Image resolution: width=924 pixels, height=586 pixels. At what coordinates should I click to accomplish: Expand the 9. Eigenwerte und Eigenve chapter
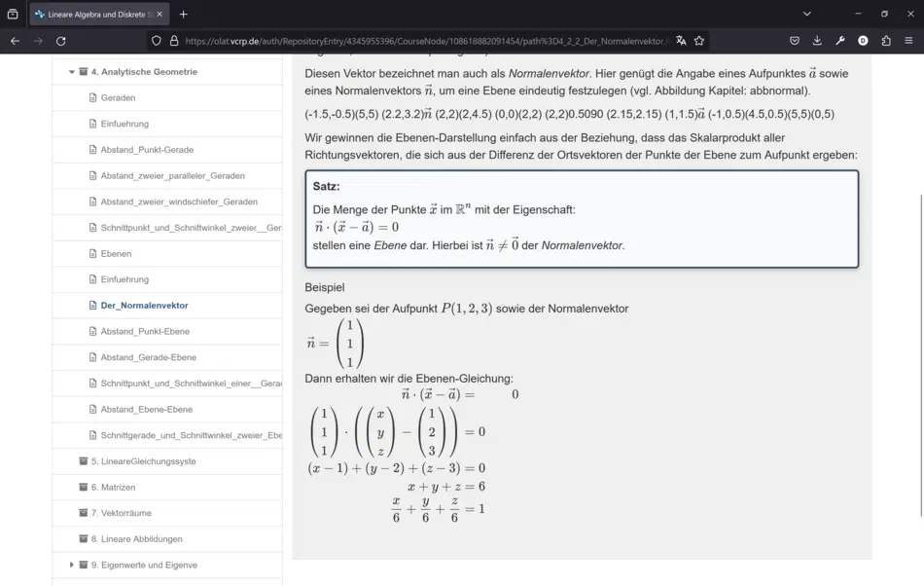tap(72, 565)
